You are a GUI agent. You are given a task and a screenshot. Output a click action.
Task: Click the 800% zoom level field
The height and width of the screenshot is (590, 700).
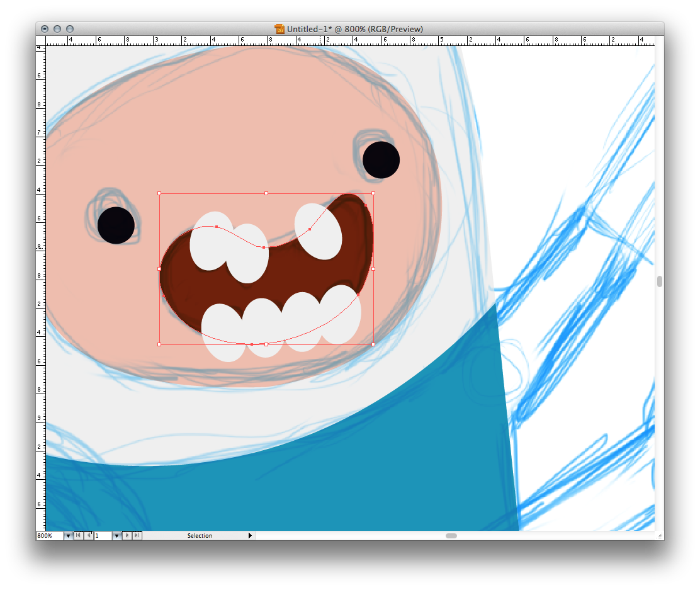pos(49,536)
